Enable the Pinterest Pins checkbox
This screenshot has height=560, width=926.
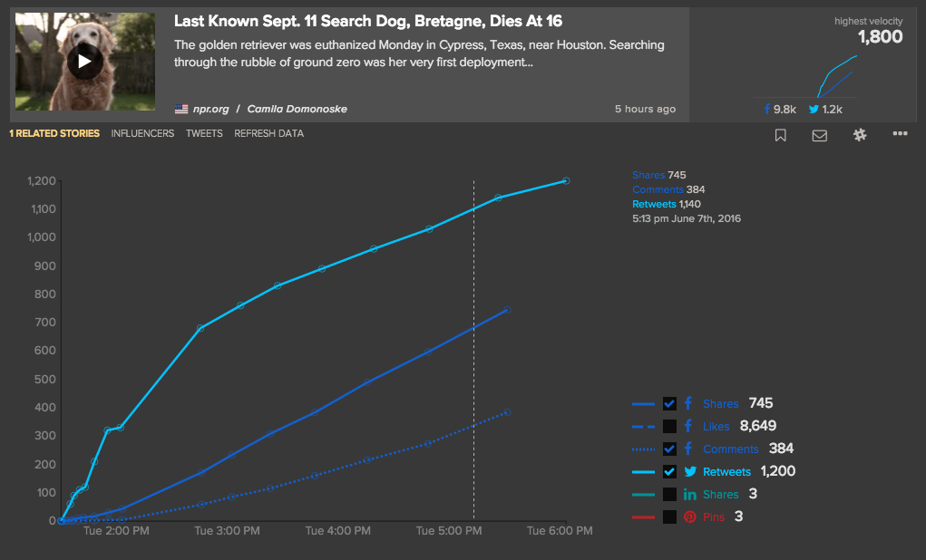click(669, 517)
